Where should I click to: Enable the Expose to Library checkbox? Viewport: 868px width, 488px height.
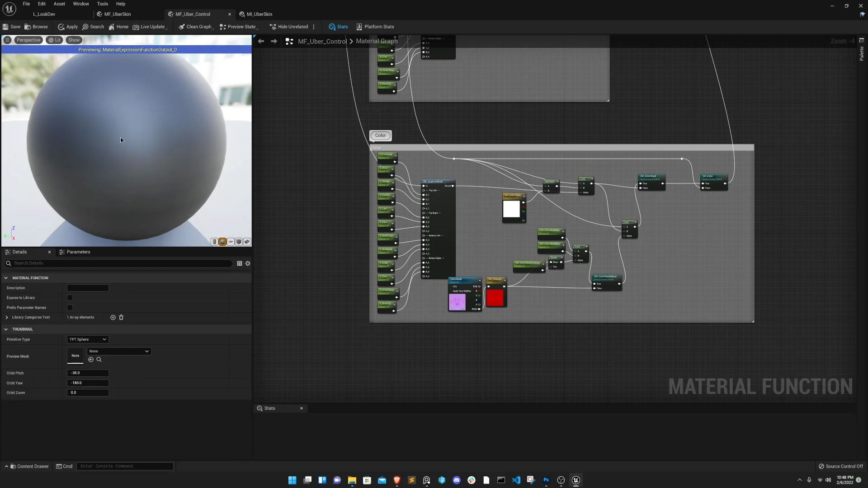70,298
